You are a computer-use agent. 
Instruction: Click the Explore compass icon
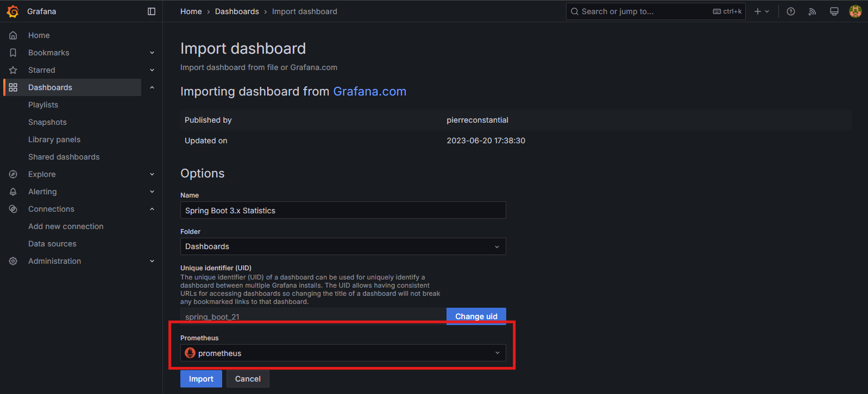[13, 174]
